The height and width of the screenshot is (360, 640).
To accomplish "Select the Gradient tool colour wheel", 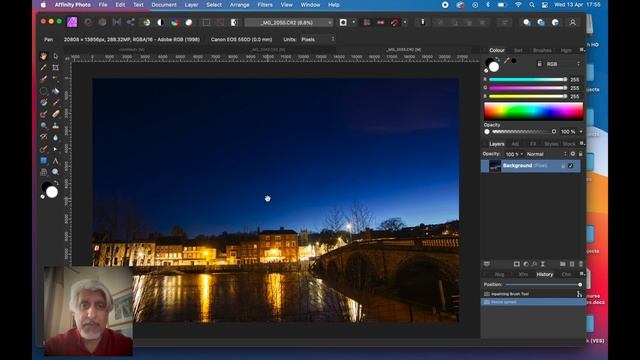I will click(x=44, y=102).
